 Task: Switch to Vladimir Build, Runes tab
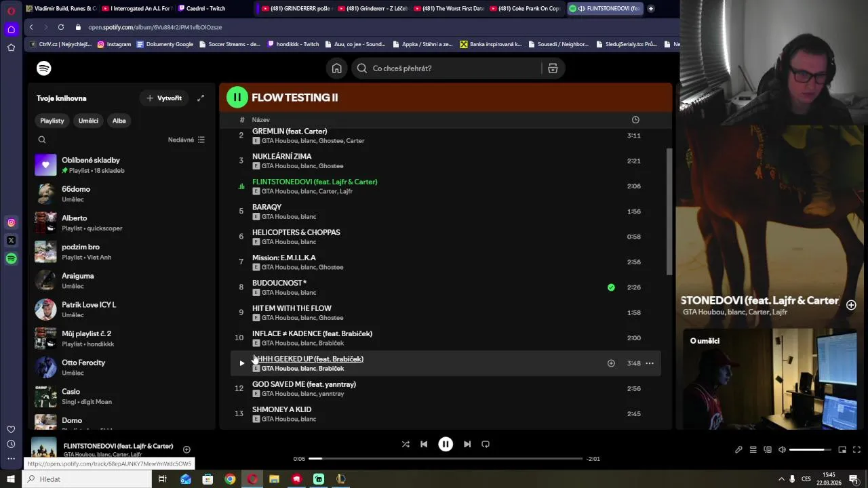pyautogui.click(x=60, y=9)
